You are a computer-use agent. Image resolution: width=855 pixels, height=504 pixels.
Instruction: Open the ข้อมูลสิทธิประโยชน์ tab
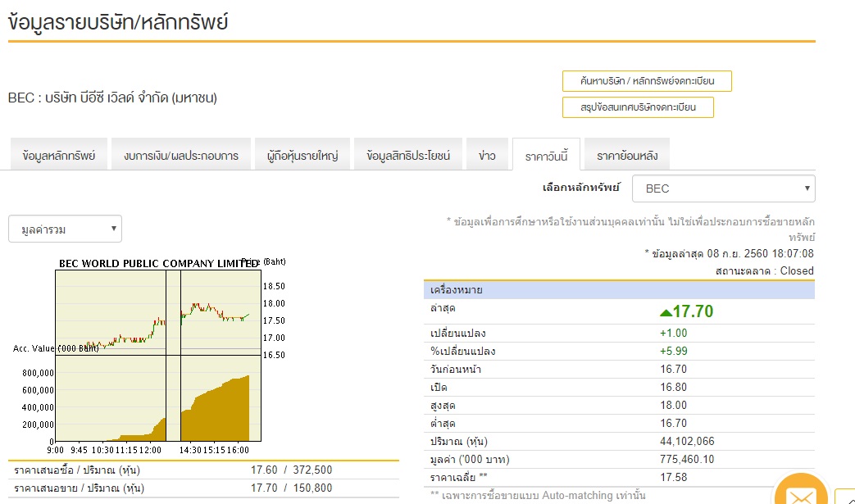408,156
